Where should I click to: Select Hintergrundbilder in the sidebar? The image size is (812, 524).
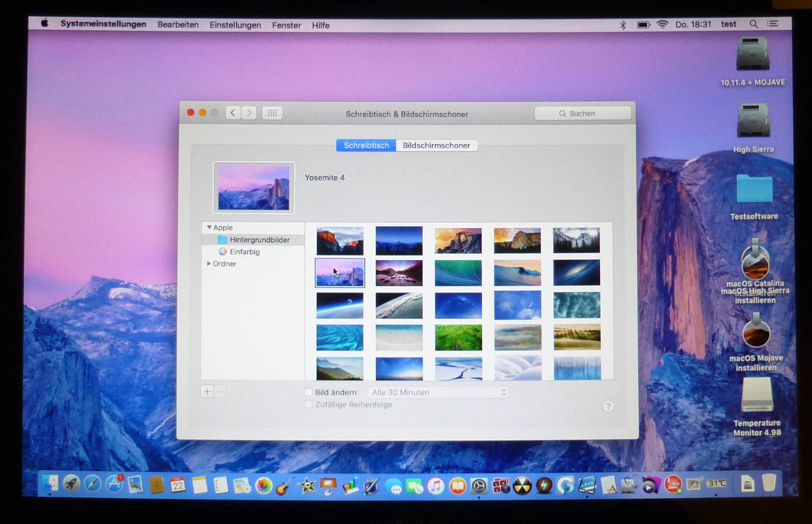259,240
